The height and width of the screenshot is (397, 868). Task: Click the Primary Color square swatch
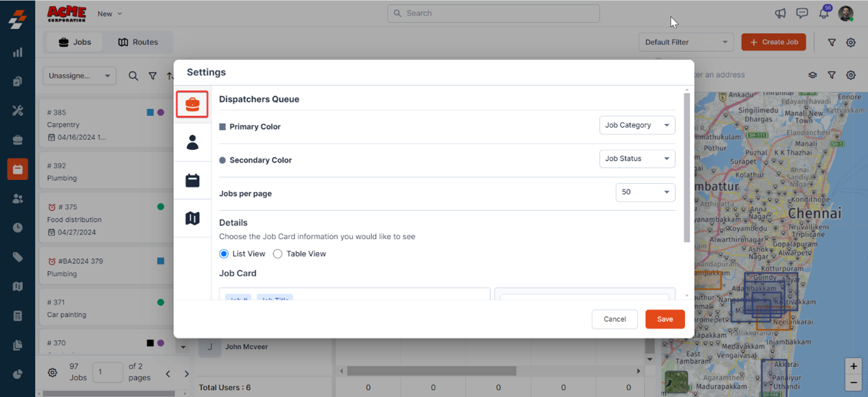222,127
